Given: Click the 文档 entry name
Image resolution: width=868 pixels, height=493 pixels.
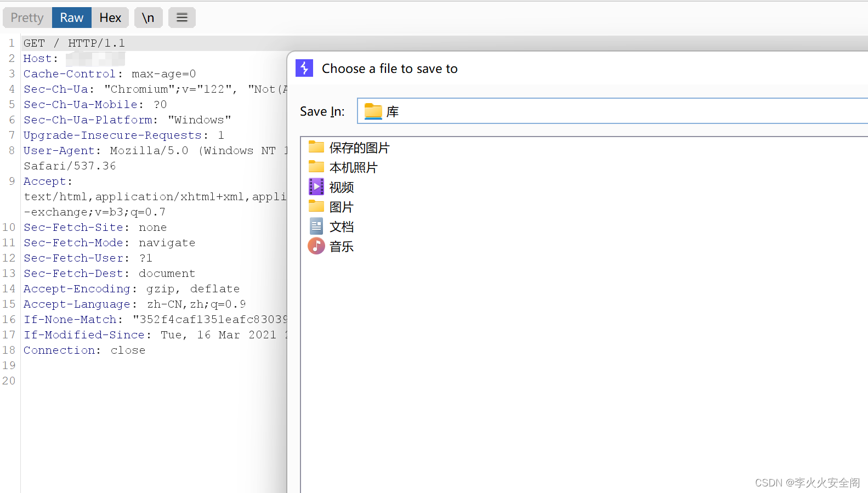Looking at the screenshot, I should pyautogui.click(x=341, y=227).
